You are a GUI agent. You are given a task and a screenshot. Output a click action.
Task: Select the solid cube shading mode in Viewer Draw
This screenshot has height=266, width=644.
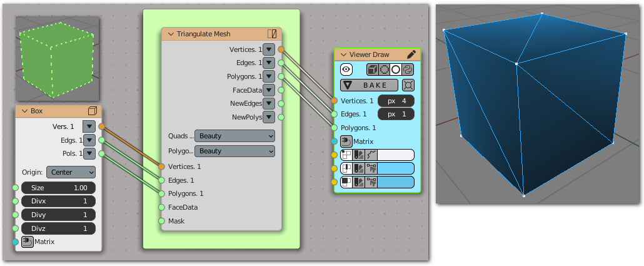point(373,69)
